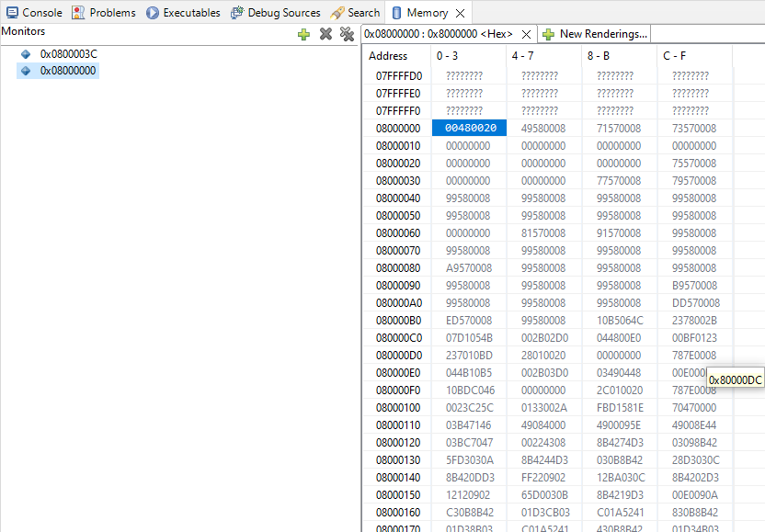Select the Memory tab

click(x=428, y=13)
